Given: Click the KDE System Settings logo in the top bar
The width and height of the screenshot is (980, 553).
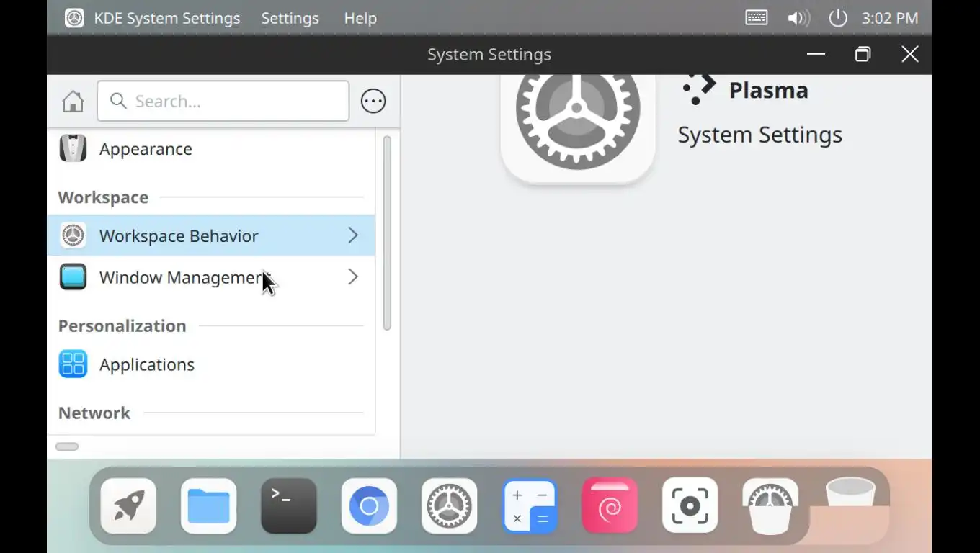Looking at the screenshot, I should click(x=74, y=18).
